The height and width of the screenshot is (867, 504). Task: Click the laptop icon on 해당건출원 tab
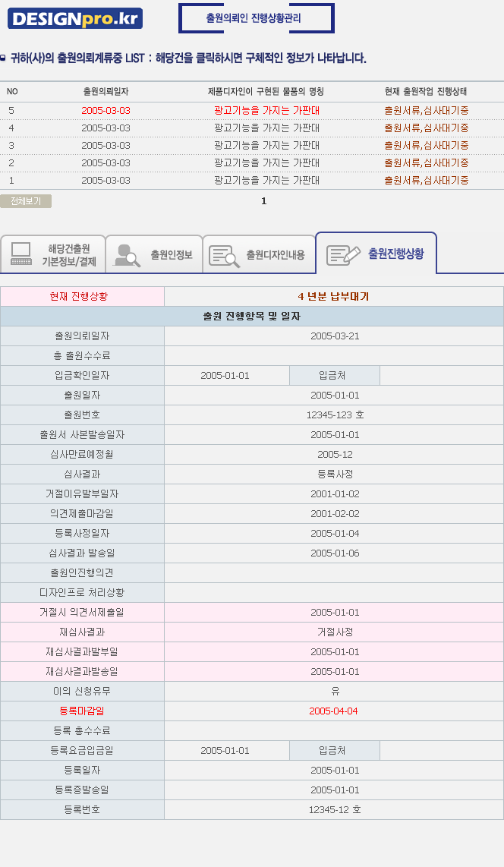(21, 254)
